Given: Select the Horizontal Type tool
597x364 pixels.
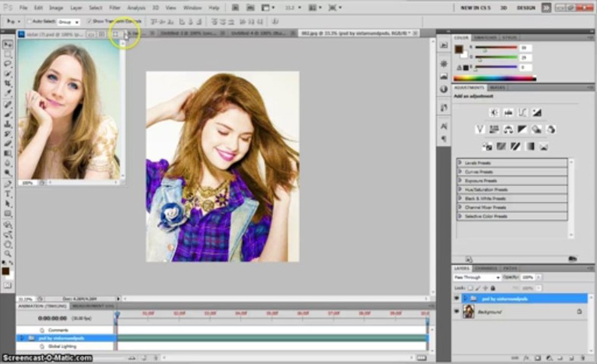Looking at the screenshot, I should point(8,194).
